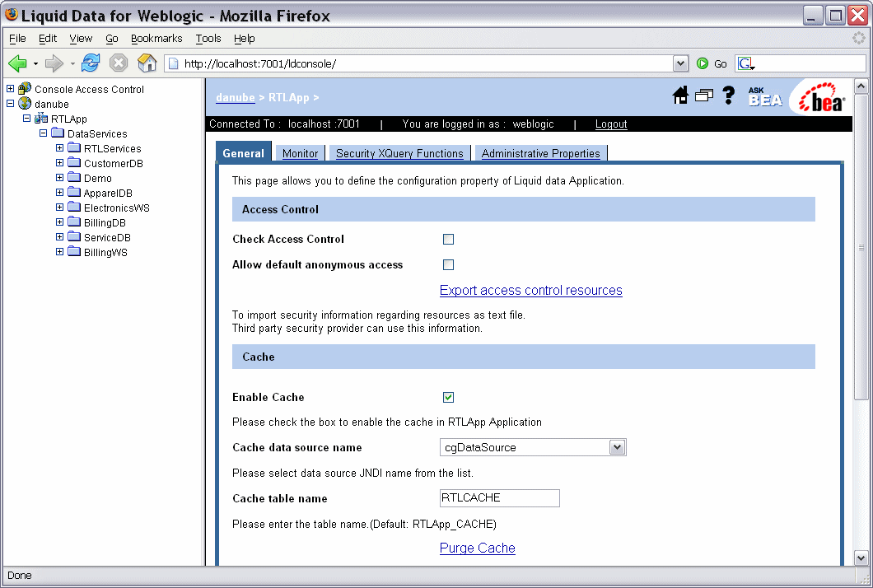Click the console Home house icon
Screen dimensions: 873x588
pos(680,96)
